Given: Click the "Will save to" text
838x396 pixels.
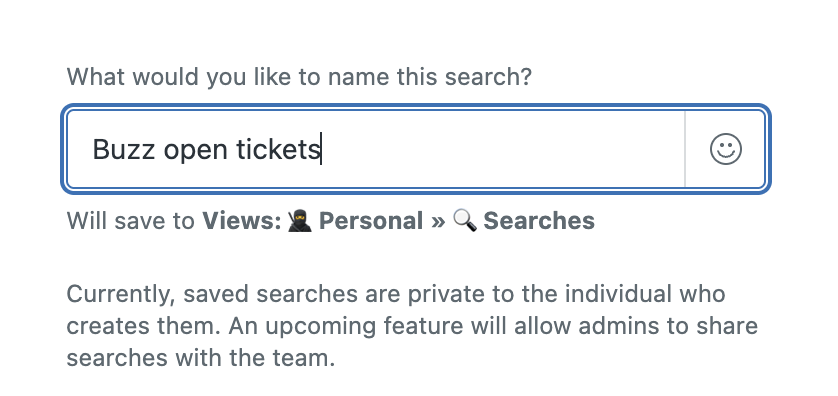Looking at the screenshot, I should tap(130, 221).
